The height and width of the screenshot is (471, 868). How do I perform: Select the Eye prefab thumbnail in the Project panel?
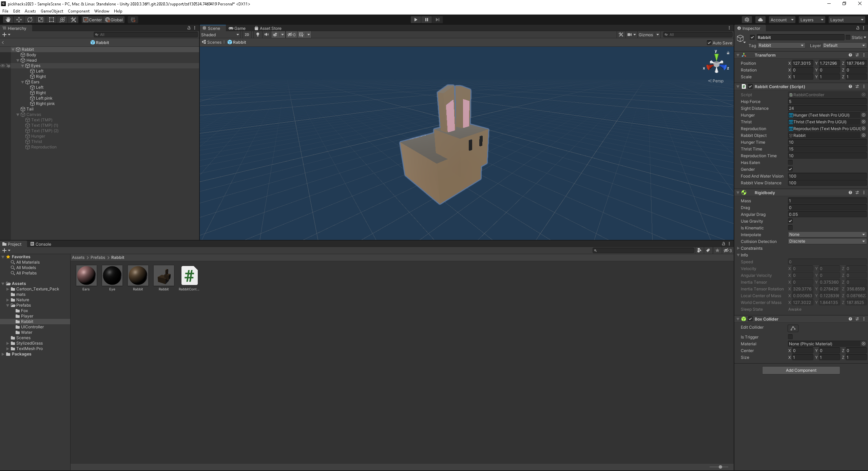(112, 275)
